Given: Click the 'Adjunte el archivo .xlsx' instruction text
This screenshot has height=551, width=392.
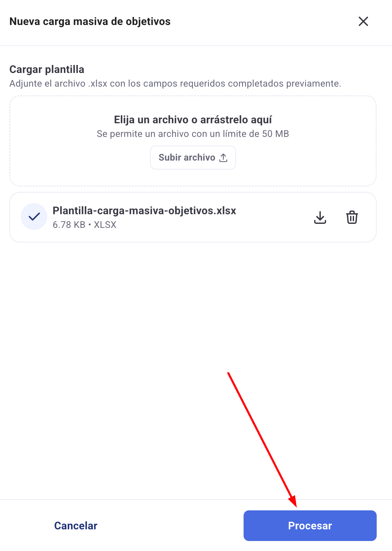Looking at the screenshot, I should (x=175, y=83).
